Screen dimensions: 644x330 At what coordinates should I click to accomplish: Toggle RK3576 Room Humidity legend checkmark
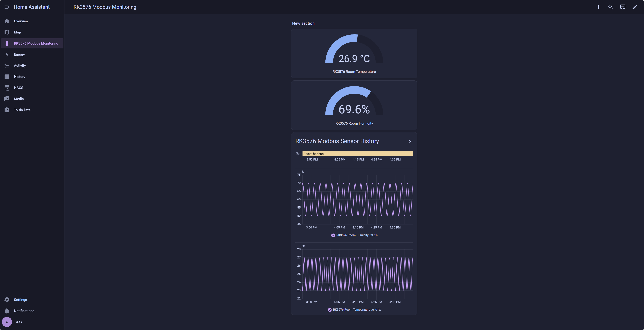tap(333, 235)
